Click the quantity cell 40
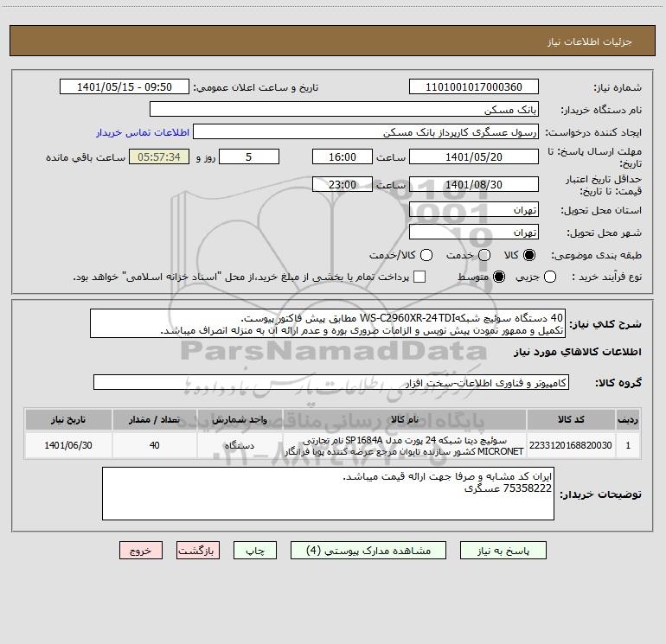The image size is (666, 644). pos(155,445)
